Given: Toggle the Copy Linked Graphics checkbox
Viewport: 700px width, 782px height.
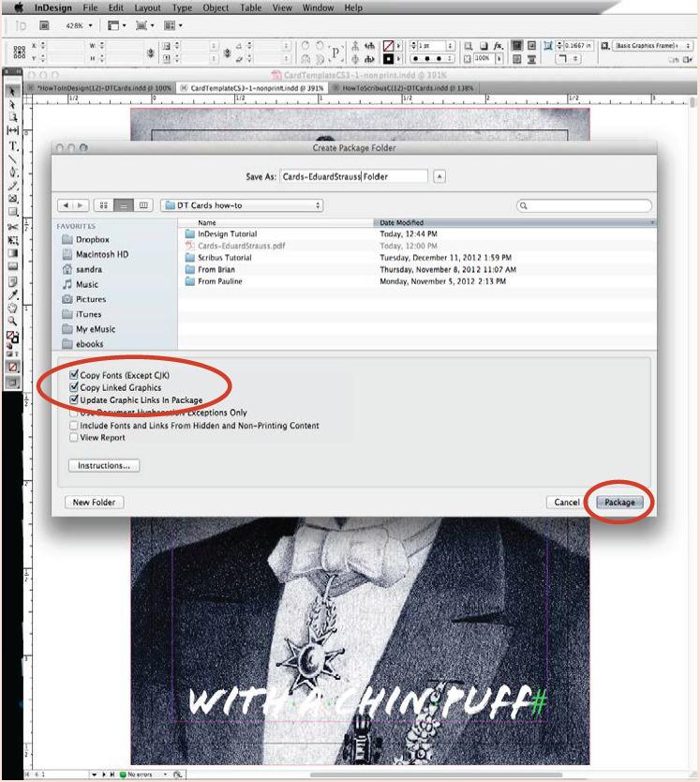Looking at the screenshot, I should (74, 387).
